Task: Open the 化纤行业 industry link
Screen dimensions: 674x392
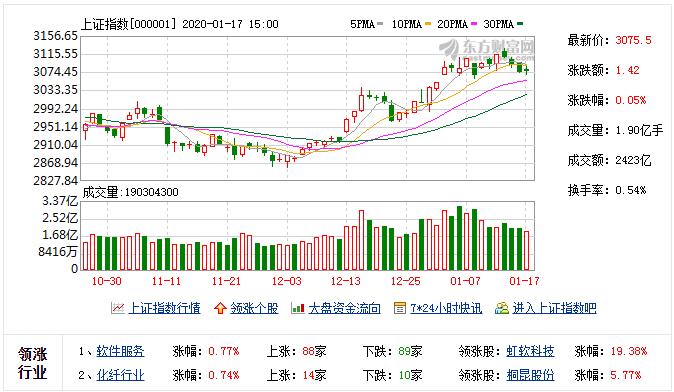Action: pyautogui.click(x=120, y=375)
